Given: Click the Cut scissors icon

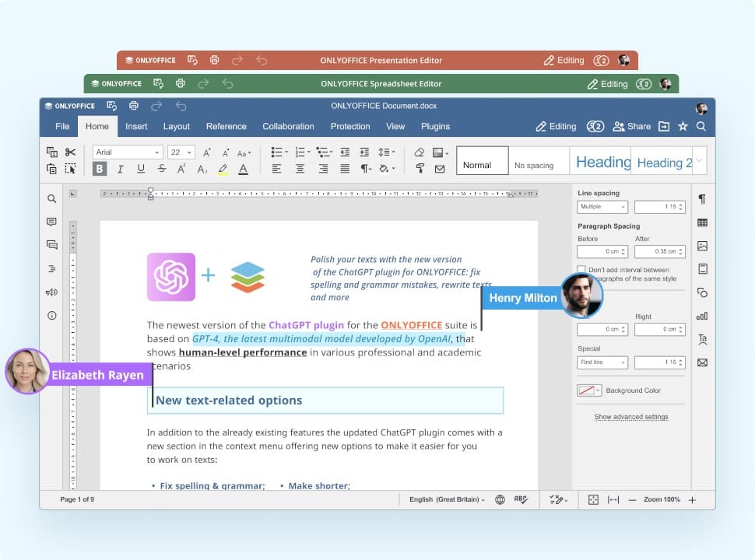Looking at the screenshot, I should click(x=71, y=152).
